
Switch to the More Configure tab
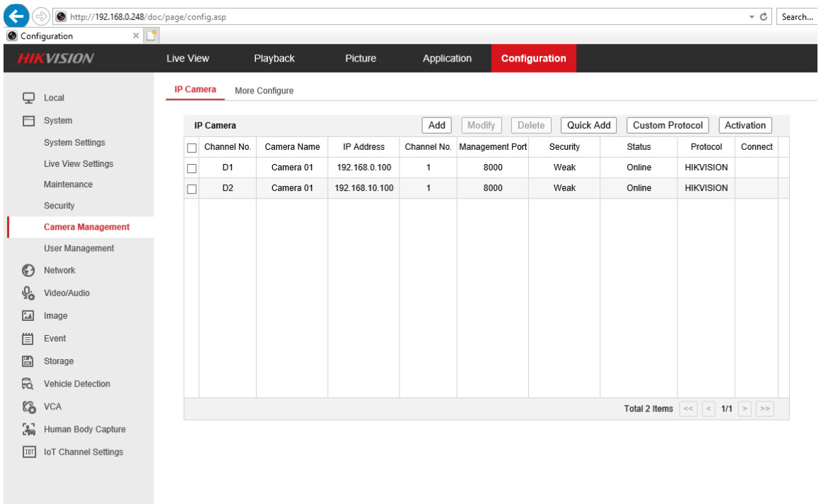(264, 90)
